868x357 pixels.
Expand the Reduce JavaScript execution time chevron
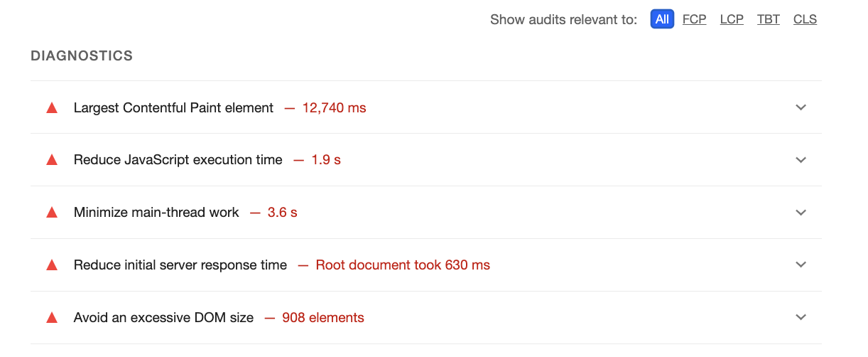point(801,160)
